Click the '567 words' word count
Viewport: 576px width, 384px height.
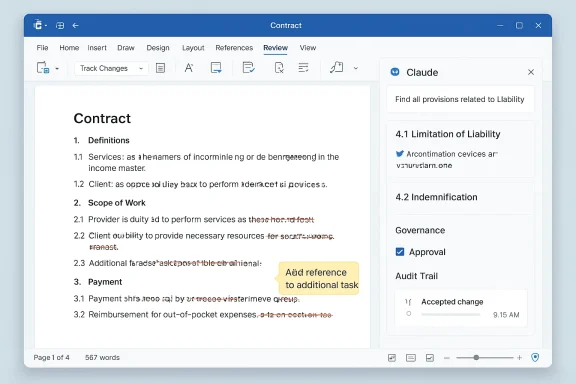pos(102,358)
